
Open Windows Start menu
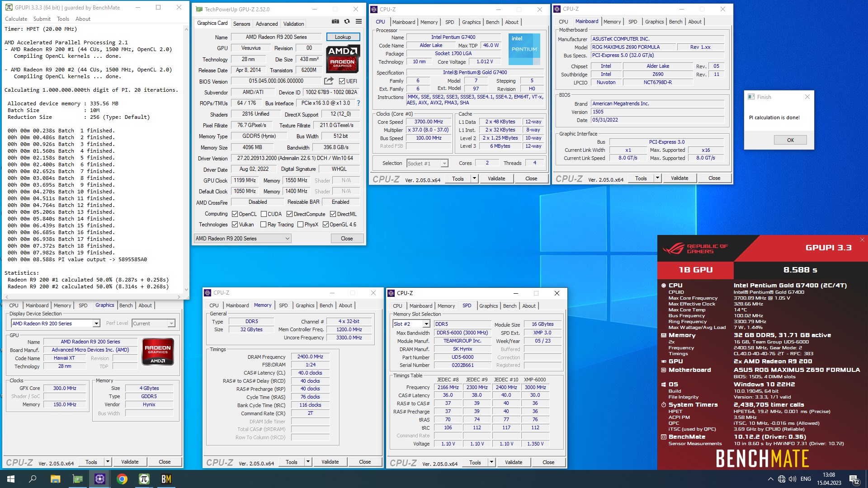[11, 479]
